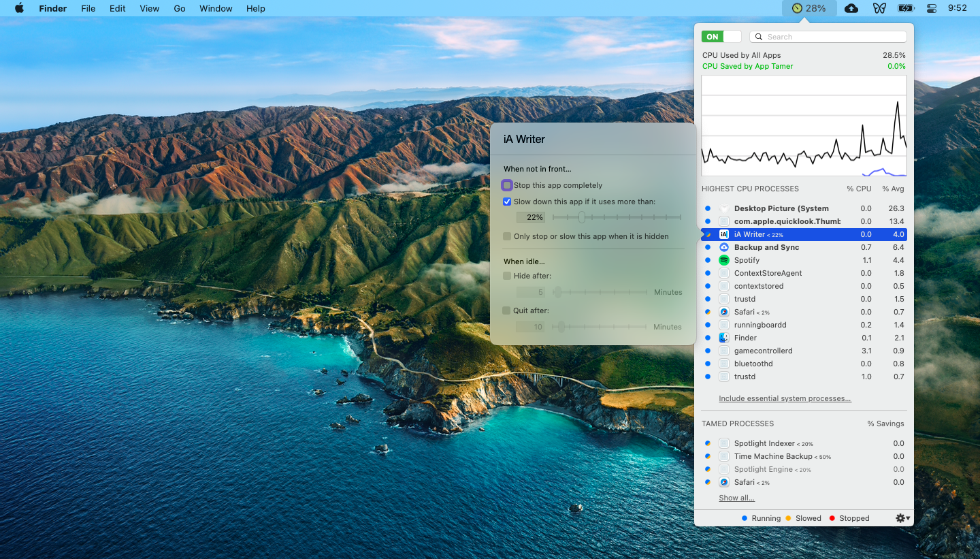Click the Quit after value field 10
Screen dimensions: 980x559
pyautogui.click(x=531, y=327)
